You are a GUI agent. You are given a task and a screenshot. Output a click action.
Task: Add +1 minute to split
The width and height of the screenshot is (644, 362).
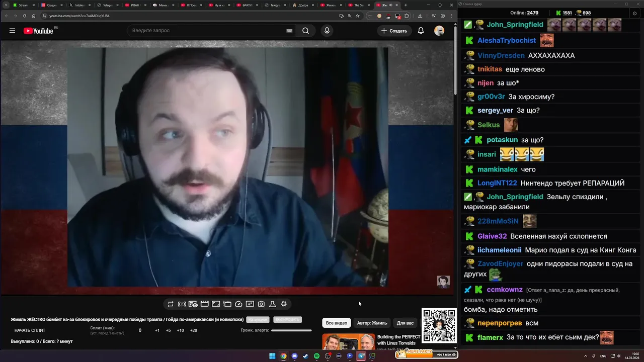(157, 330)
